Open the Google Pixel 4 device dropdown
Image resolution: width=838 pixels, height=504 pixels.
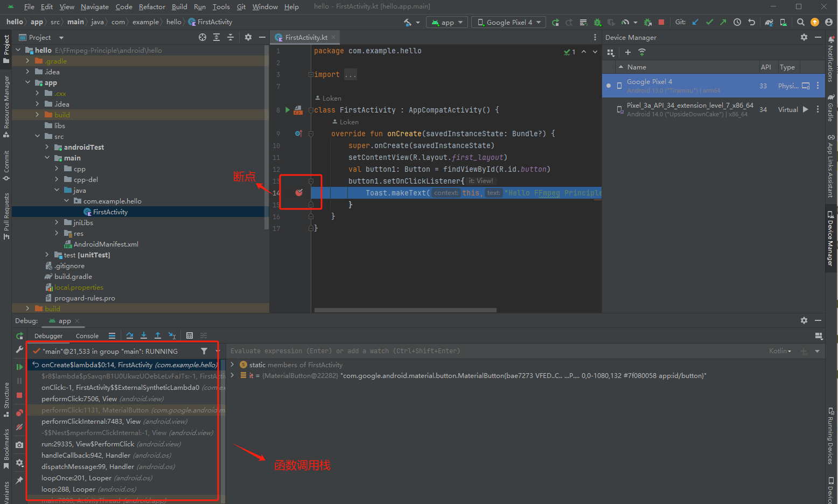tap(509, 22)
